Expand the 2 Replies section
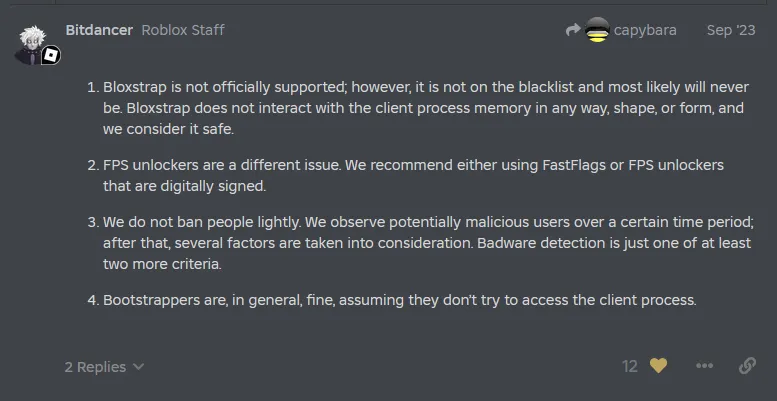Viewport: 777px width, 401px height. (95, 367)
